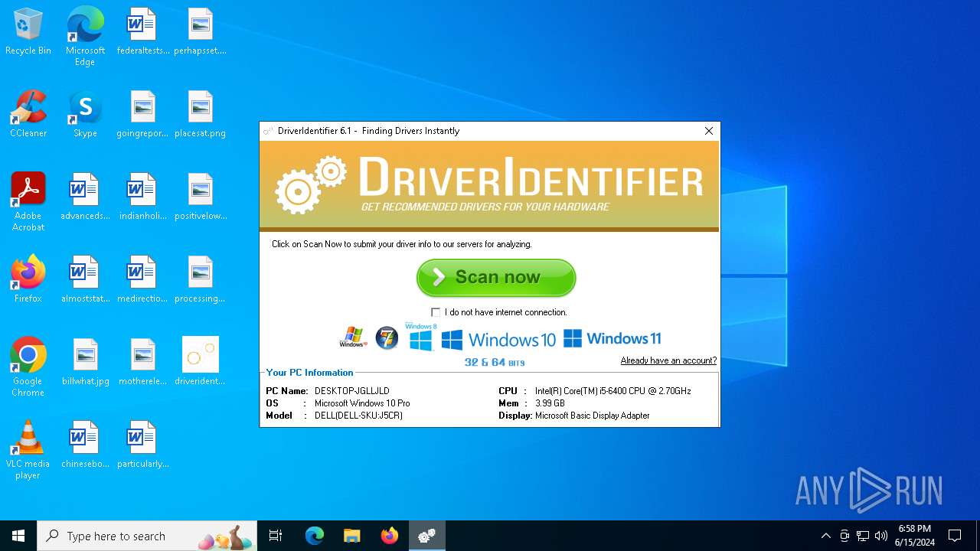Click the Mem value 3.99 GB
Image resolution: width=980 pixels, height=551 pixels.
point(550,403)
